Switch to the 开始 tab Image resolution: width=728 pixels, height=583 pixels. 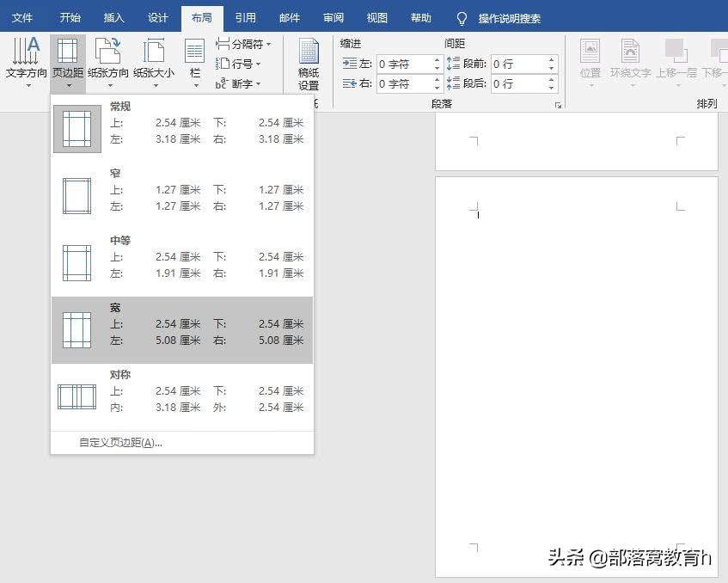[70, 18]
